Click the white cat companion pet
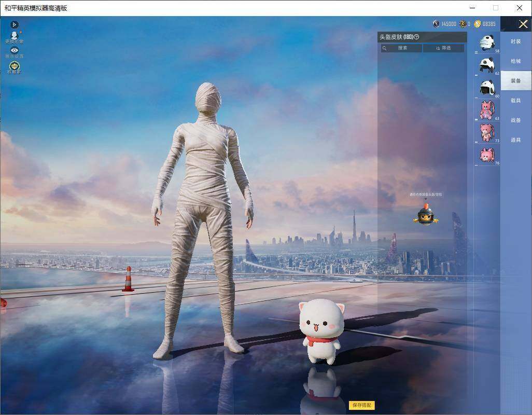Image resolution: width=532 pixels, height=415 pixels. 321,331
